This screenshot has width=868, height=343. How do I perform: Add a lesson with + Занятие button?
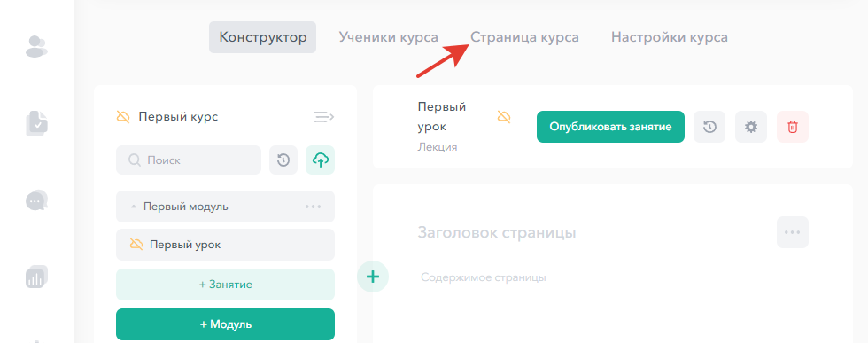tap(225, 285)
